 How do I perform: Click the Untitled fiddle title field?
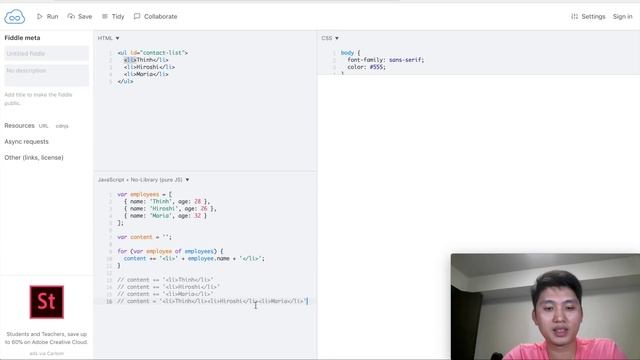point(47,53)
